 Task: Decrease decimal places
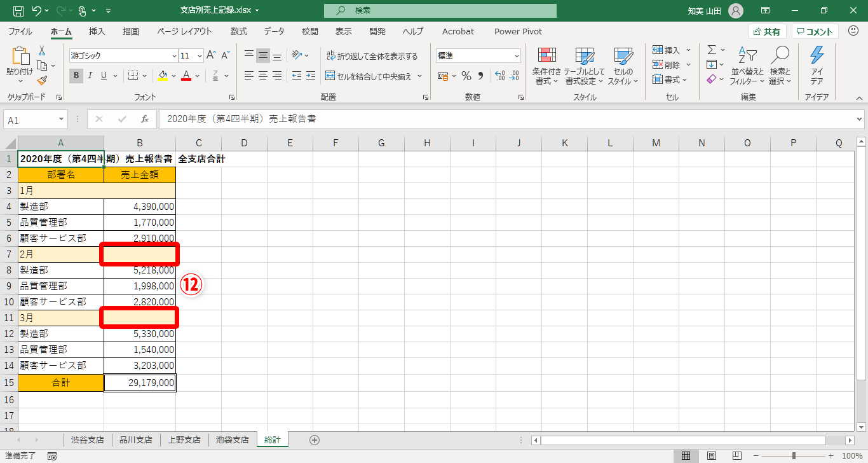(x=514, y=76)
